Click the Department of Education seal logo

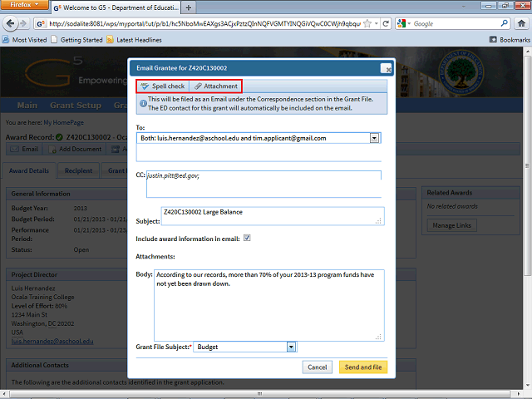[461, 72]
